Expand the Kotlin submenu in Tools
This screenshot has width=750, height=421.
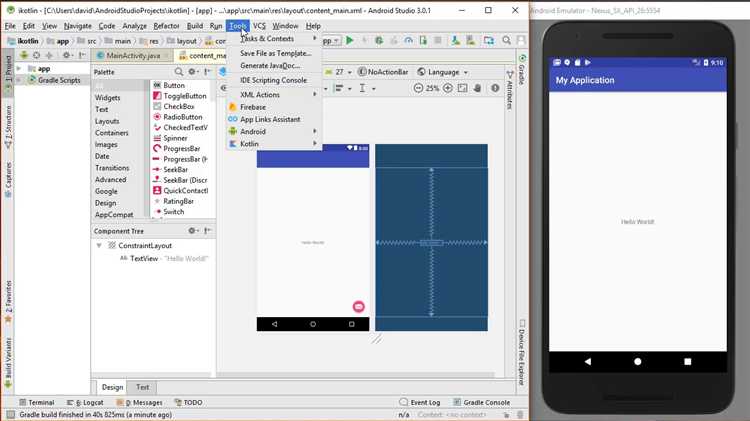(x=273, y=144)
